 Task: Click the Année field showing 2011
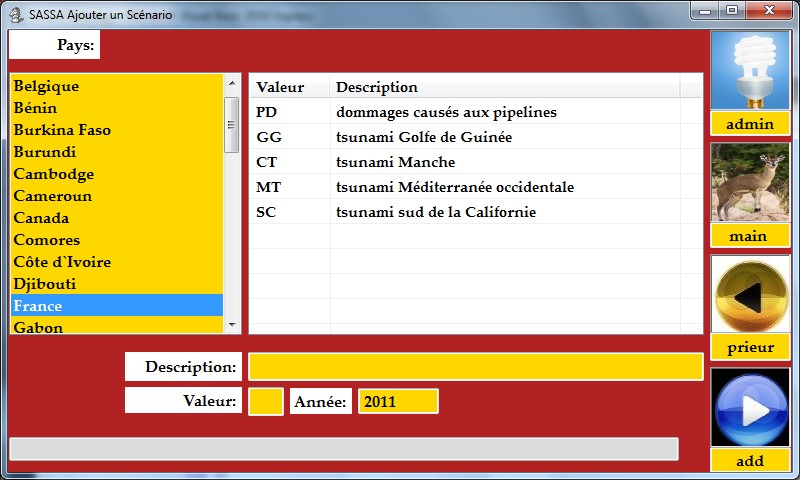pyautogui.click(x=398, y=402)
